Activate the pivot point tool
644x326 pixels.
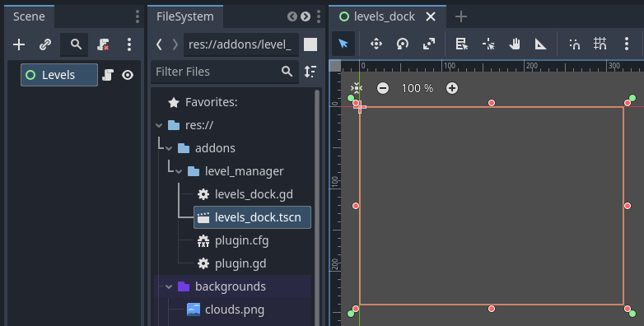click(488, 44)
